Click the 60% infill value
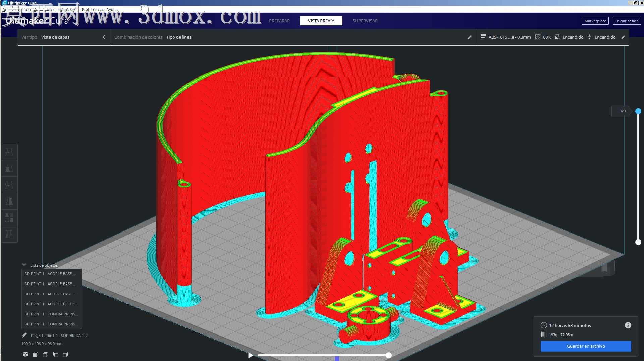 click(547, 37)
